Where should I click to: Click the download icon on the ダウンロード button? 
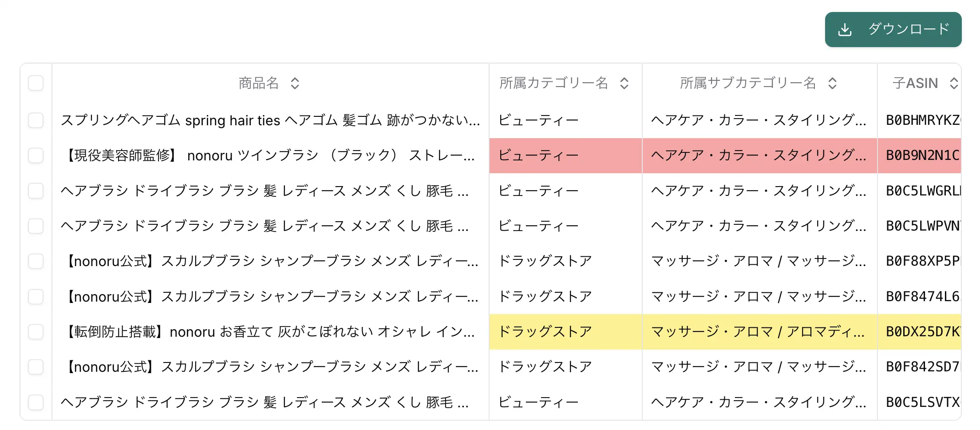845,29
